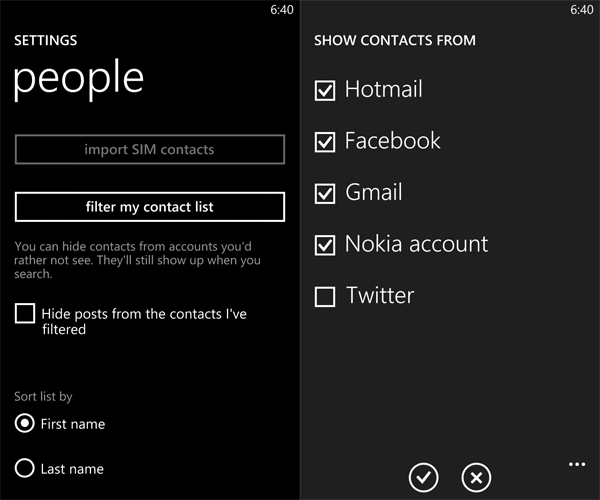Screen dimensions: 600x500
Task: Uncheck the Nokia account checkbox
Action: (325, 245)
